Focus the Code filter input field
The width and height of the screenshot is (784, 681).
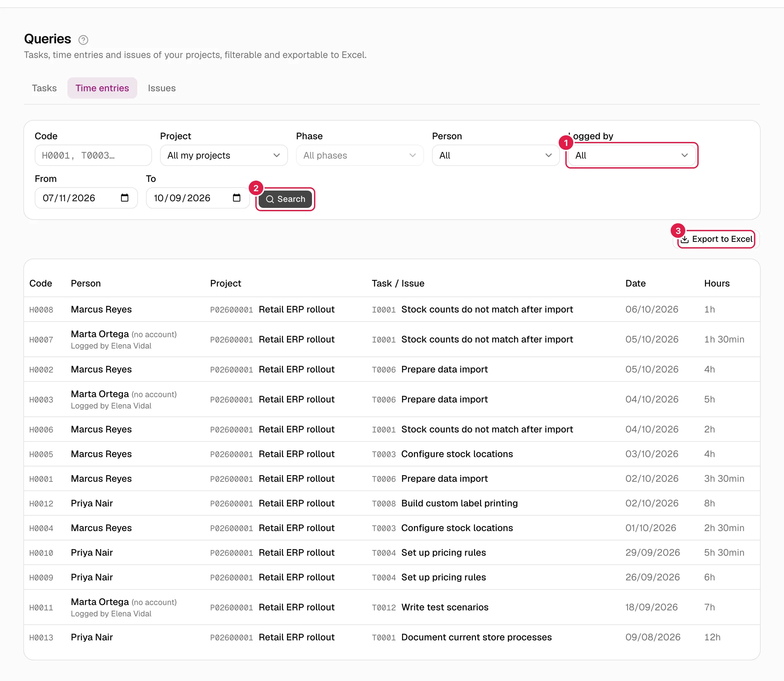[93, 156]
